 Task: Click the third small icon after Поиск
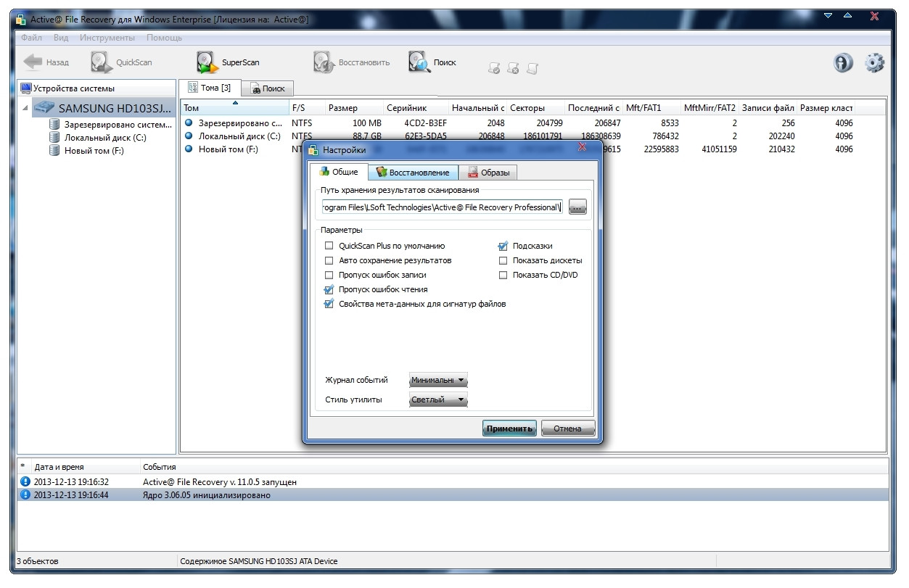532,69
